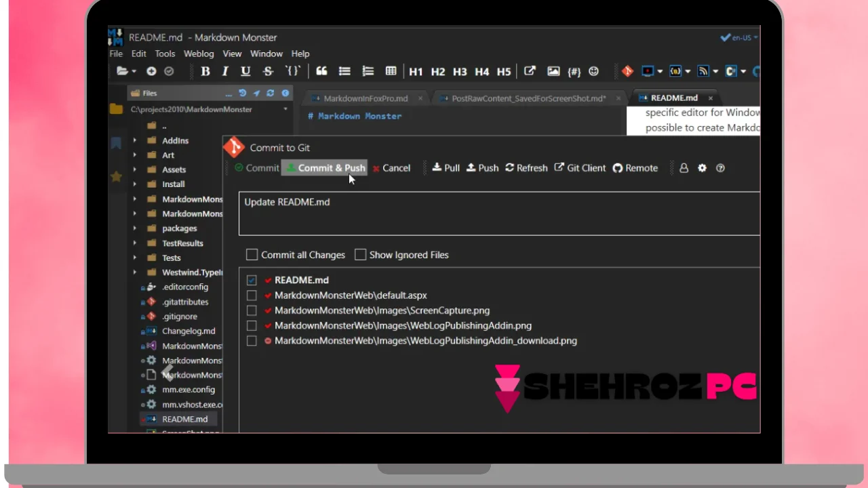Screen dimensions: 868x488
Task: Click the RSS weblog icon
Action: (703, 71)
